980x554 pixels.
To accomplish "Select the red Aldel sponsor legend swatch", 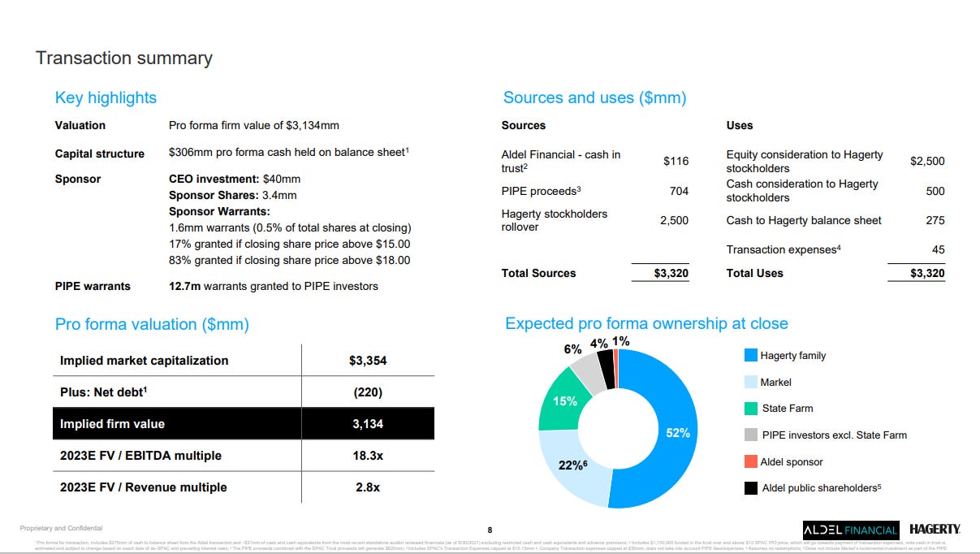I will [751, 461].
